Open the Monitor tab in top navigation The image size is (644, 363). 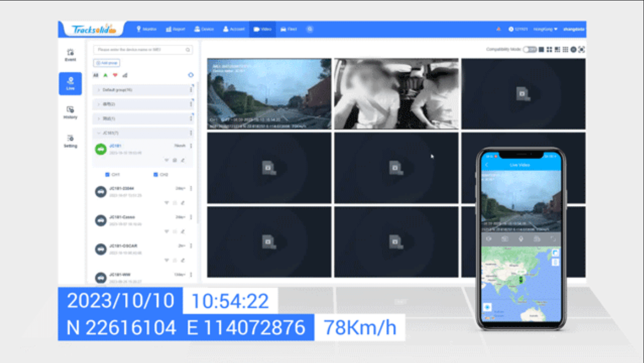pos(146,29)
